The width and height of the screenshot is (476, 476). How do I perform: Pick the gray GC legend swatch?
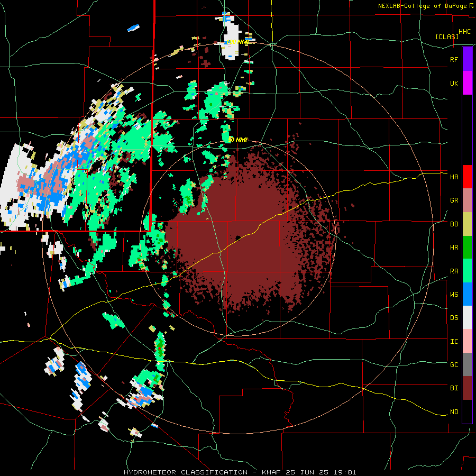click(467, 364)
